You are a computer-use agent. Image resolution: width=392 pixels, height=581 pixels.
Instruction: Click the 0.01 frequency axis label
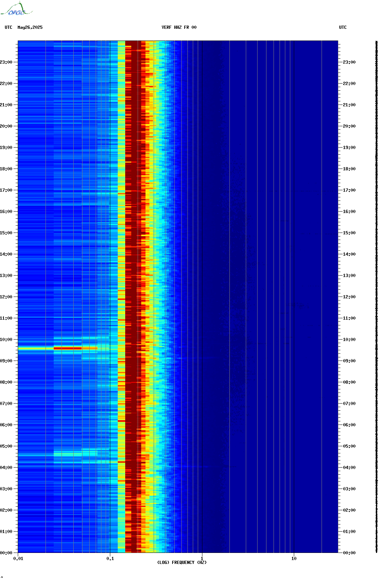(18, 559)
